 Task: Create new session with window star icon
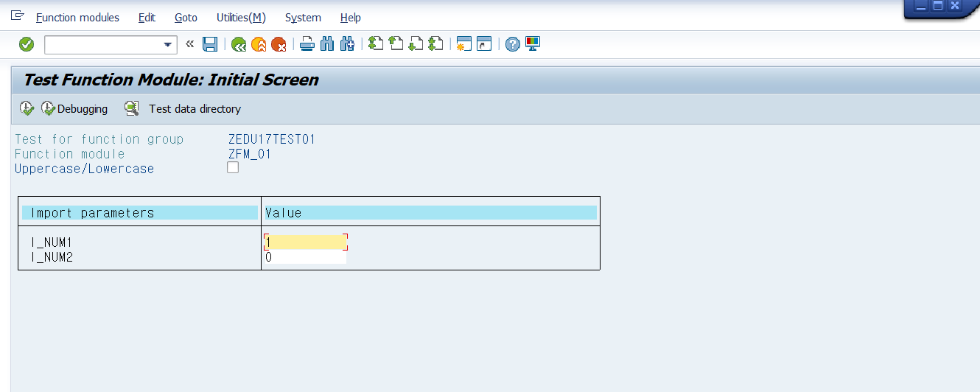(463, 45)
